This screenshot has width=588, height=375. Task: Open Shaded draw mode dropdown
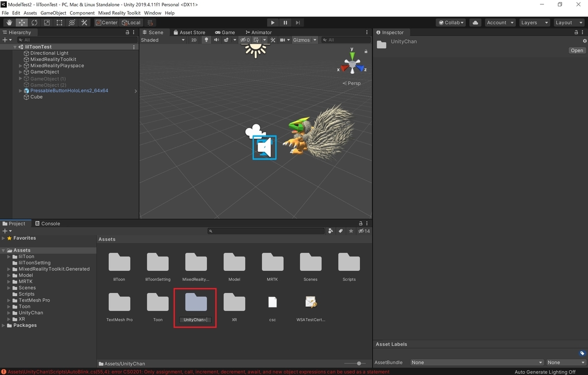[163, 40]
